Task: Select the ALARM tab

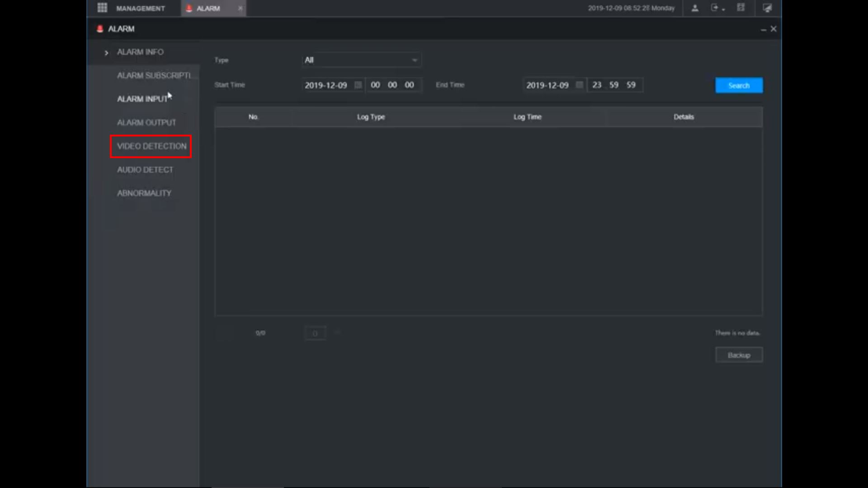Action: [208, 8]
